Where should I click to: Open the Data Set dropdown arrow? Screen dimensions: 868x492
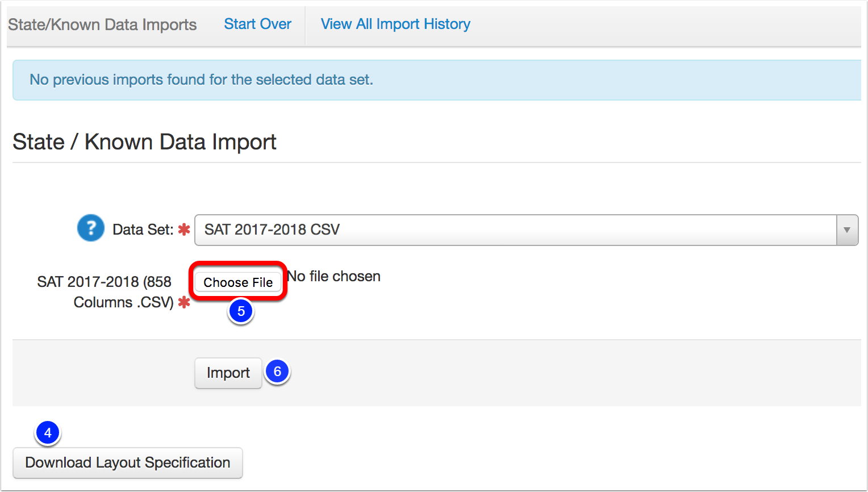click(847, 230)
